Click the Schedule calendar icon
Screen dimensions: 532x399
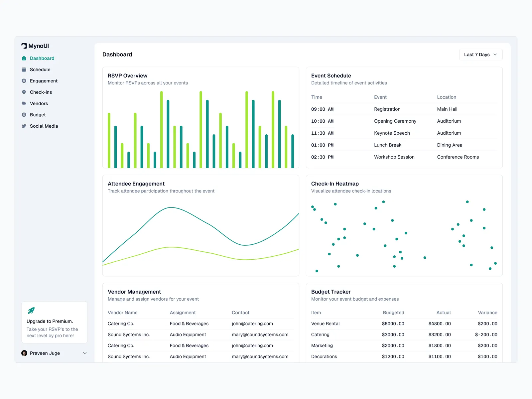[x=24, y=69]
